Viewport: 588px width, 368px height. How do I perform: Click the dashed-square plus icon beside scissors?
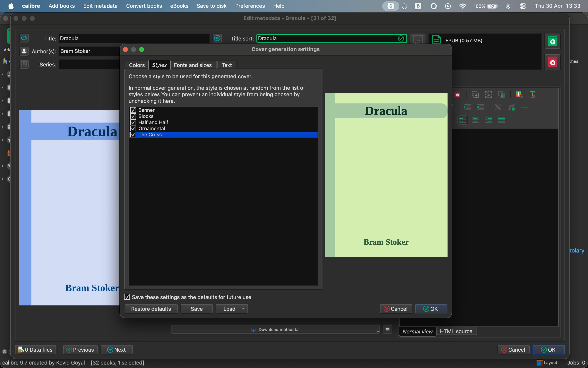pos(475,94)
